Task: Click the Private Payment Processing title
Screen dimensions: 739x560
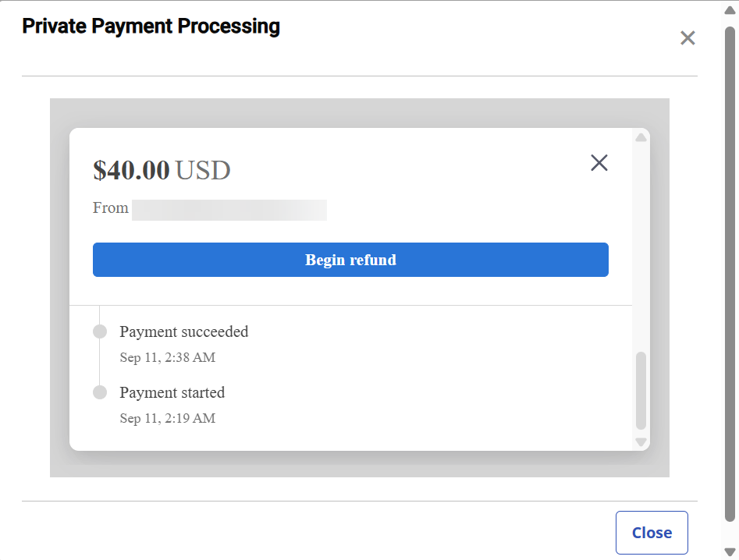Action: pos(151,27)
